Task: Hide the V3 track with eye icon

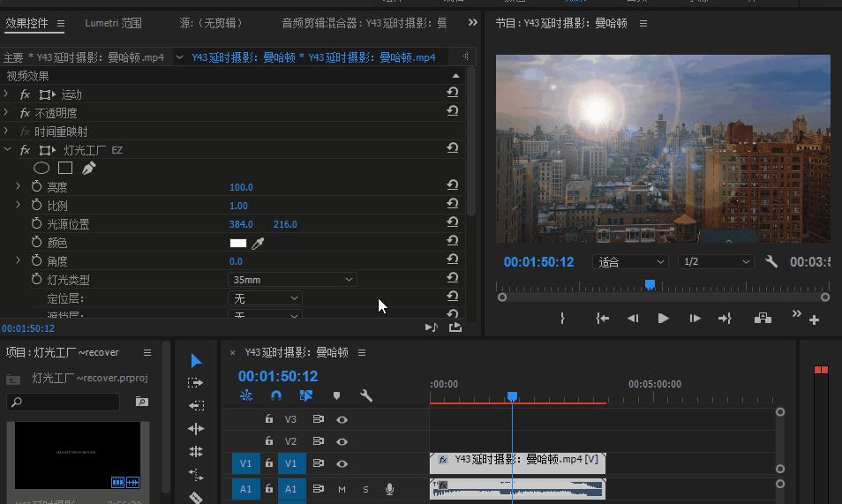Action: (x=342, y=419)
